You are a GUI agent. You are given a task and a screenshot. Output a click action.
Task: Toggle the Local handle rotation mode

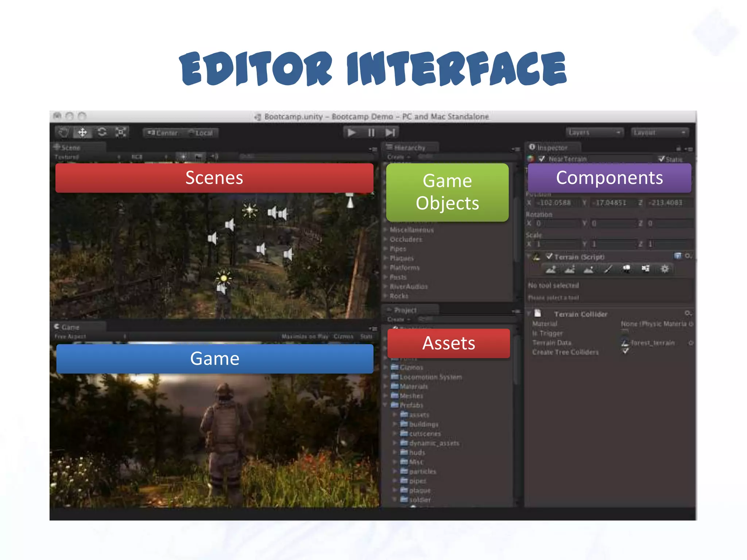[x=200, y=133]
